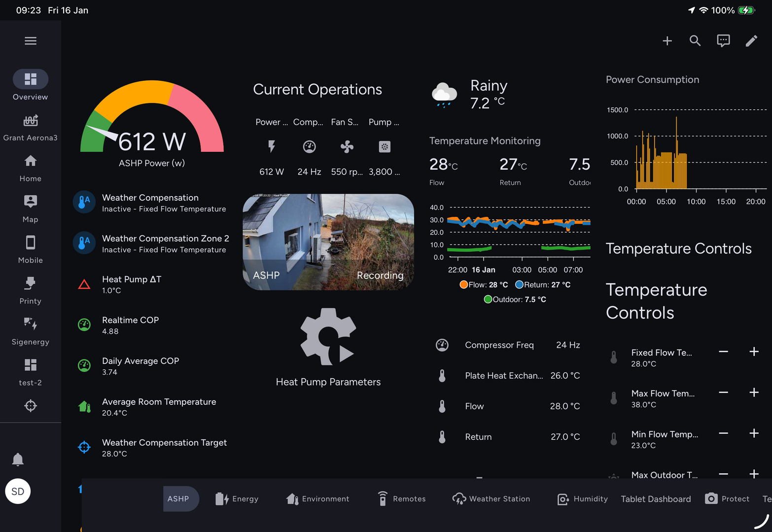Open the hamburger sidebar menu
The image size is (772, 532).
coord(31,41)
